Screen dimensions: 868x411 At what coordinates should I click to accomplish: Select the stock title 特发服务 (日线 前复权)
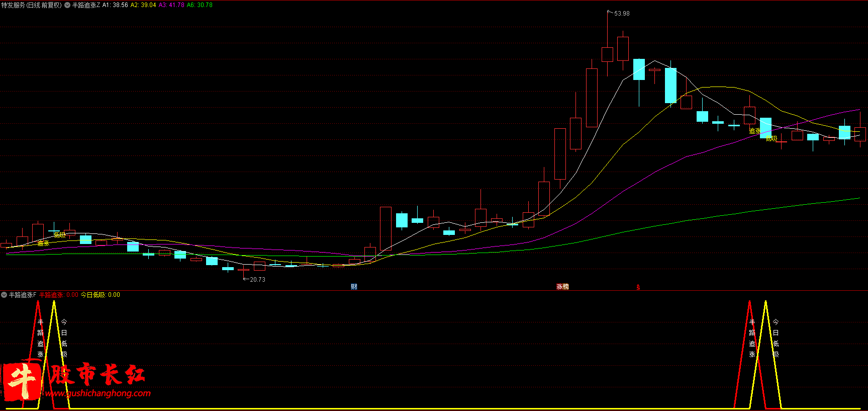pyautogui.click(x=32, y=5)
